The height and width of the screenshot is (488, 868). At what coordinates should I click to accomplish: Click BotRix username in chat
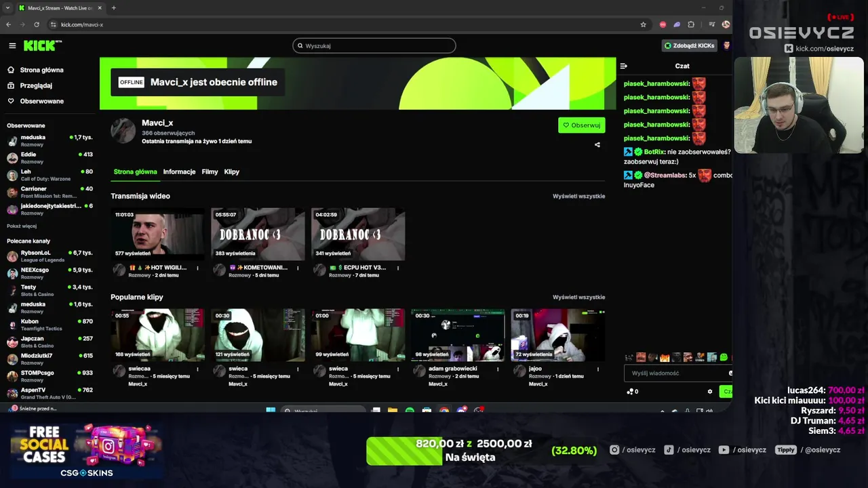point(654,152)
